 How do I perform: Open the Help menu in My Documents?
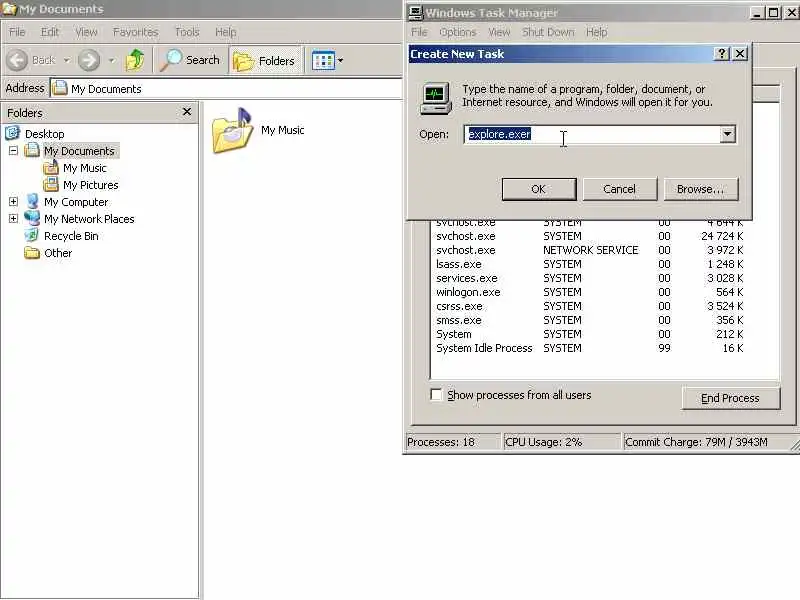(x=225, y=32)
